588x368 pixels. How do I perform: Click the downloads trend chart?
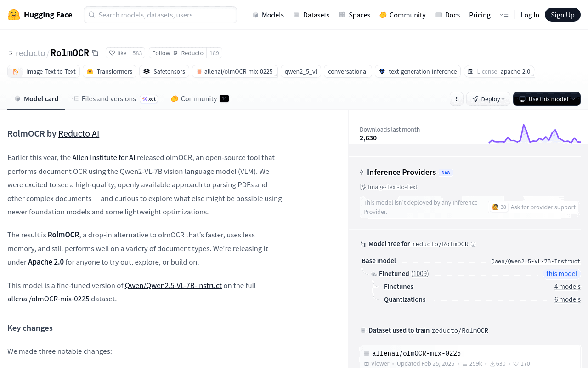tap(534, 134)
